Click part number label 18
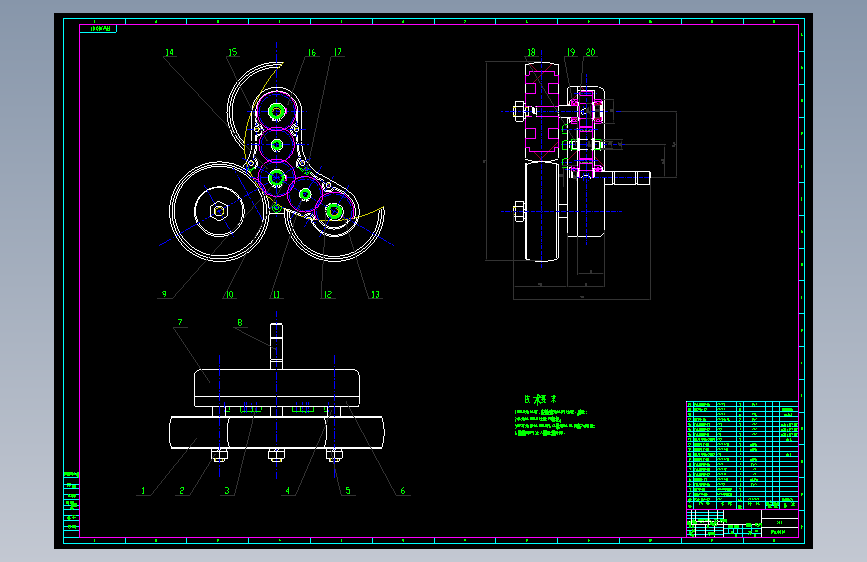Viewport: 867px width, 562px height. point(531,52)
